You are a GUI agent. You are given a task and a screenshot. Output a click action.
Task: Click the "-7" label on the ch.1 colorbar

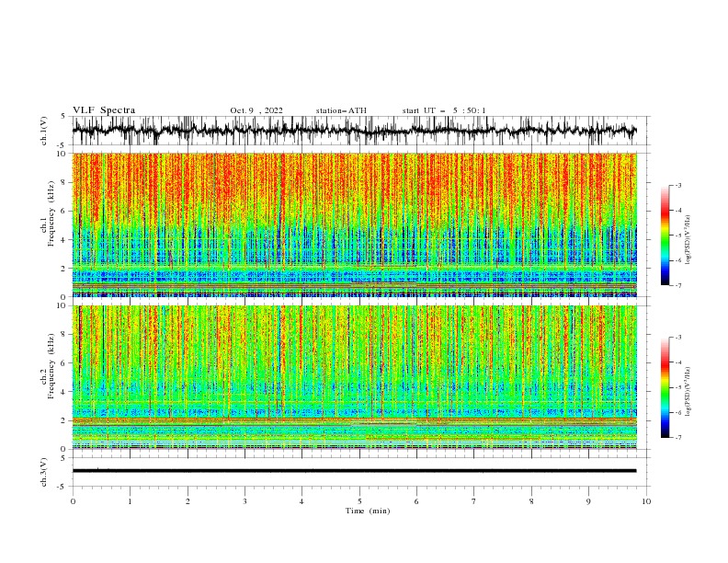[x=678, y=285]
